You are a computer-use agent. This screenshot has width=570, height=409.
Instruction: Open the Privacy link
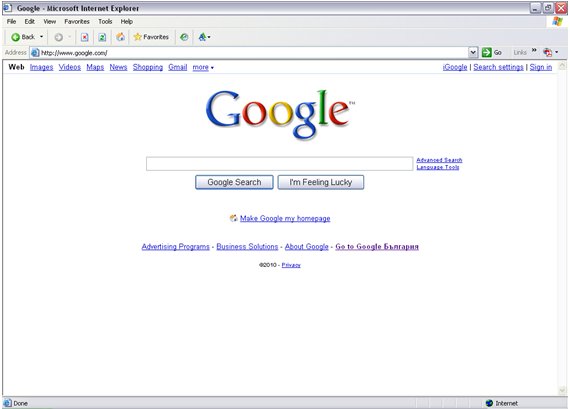point(291,265)
